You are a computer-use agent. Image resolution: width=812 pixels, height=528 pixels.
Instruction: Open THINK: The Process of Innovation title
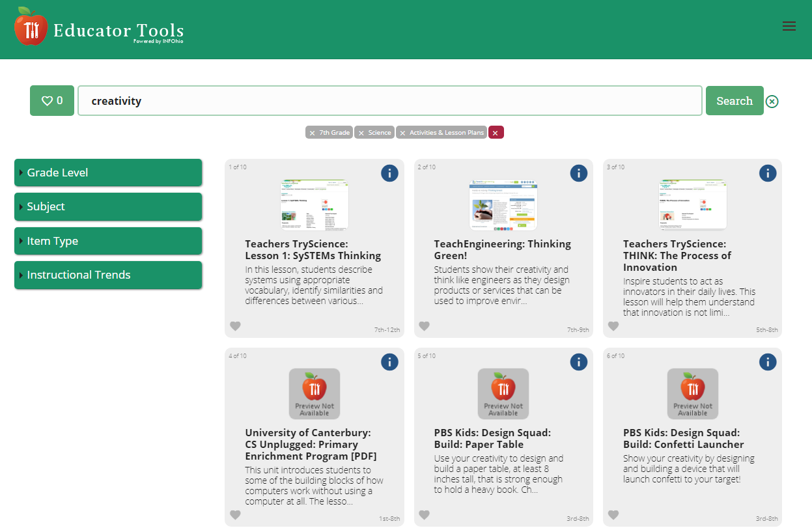tap(677, 256)
